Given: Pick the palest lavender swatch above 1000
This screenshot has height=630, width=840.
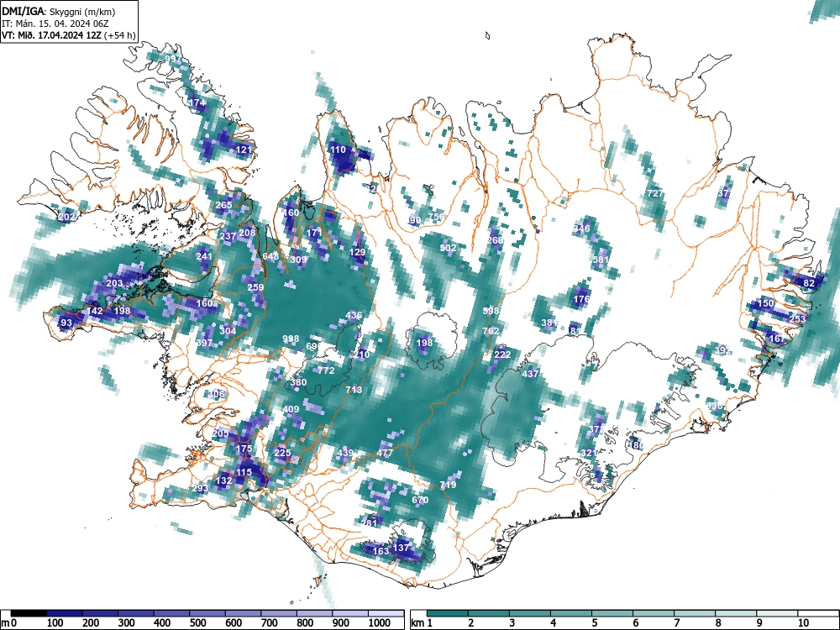Looking at the screenshot, I should pos(386,613).
